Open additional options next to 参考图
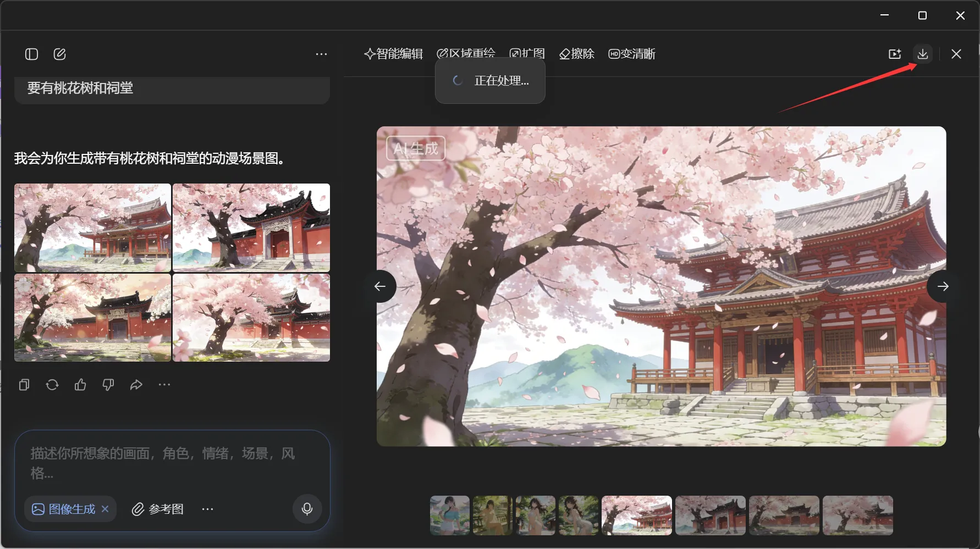The height and width of the screenshot is (549, 980). click(207, 509)
